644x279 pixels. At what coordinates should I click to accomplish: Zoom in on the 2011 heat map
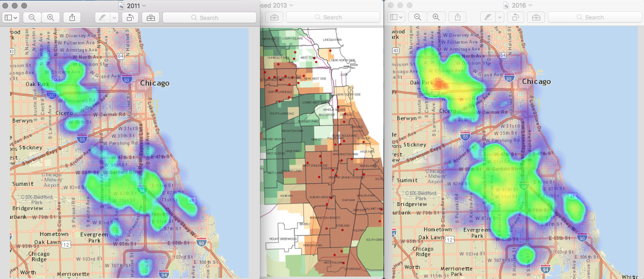point(50,18)
